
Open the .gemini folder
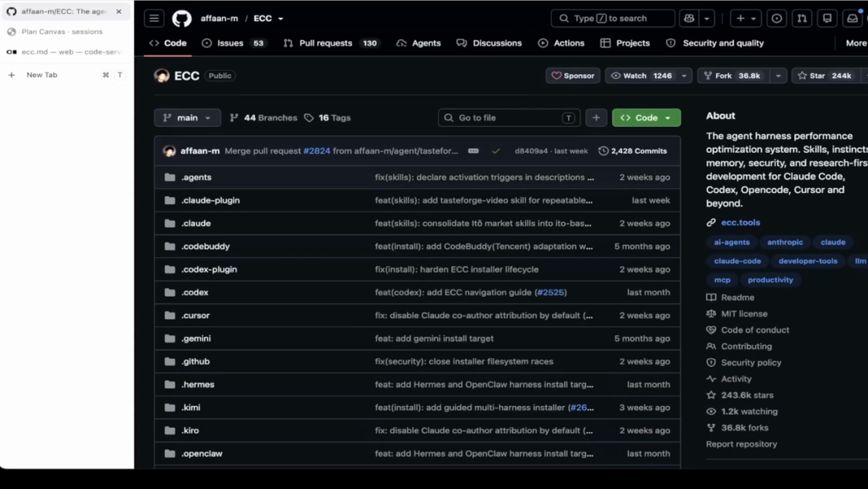point(196,339)
